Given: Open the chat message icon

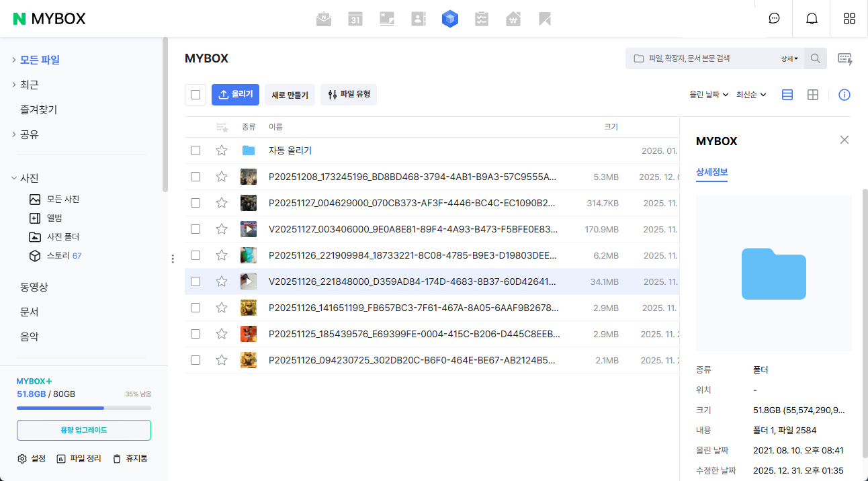Looking at the screenshot, I should (774, 19).
